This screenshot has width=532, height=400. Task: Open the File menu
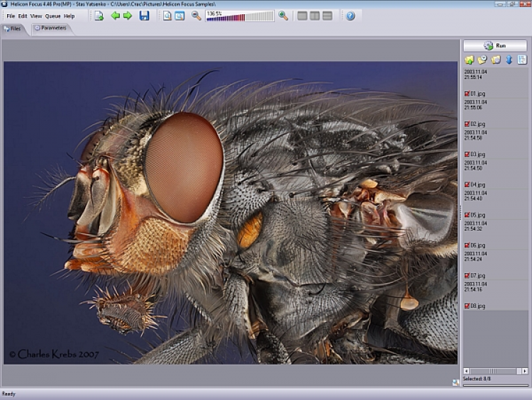click(11, 16)
